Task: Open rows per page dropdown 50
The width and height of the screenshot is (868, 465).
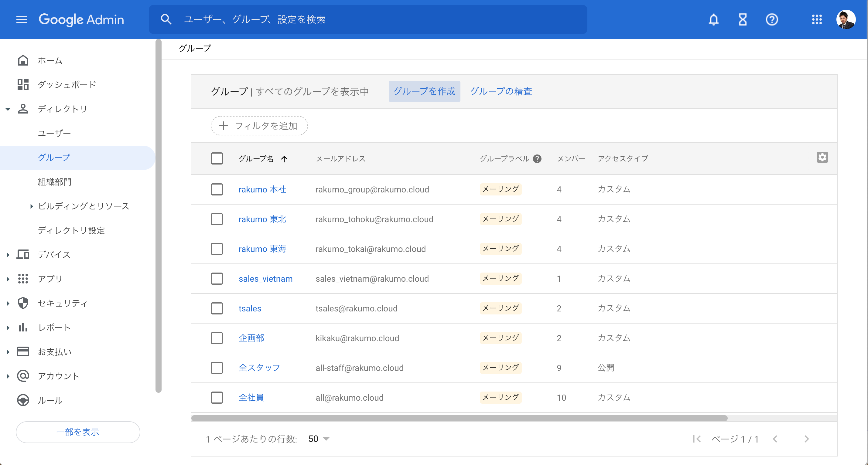Action: [x=319, y=439]
